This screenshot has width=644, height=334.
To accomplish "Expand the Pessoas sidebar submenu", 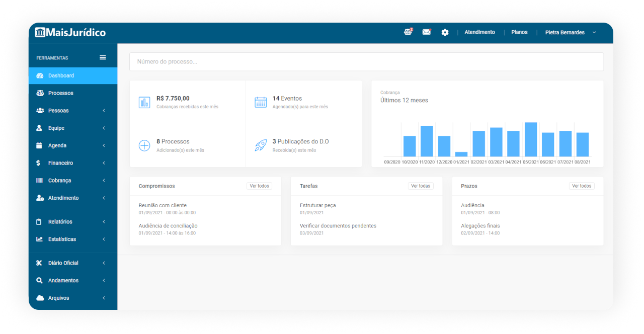I will click(x=104, y=111).
